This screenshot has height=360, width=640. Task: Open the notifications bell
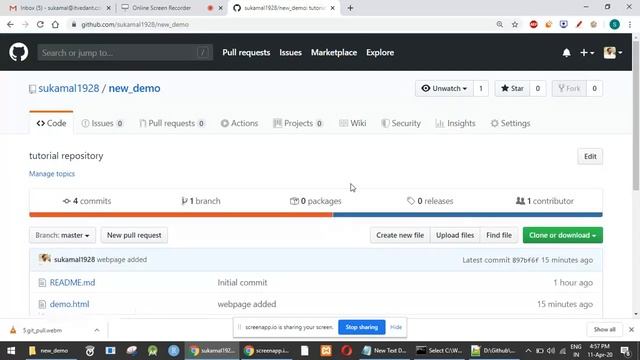pyautogui.click(x=566, y=53)
